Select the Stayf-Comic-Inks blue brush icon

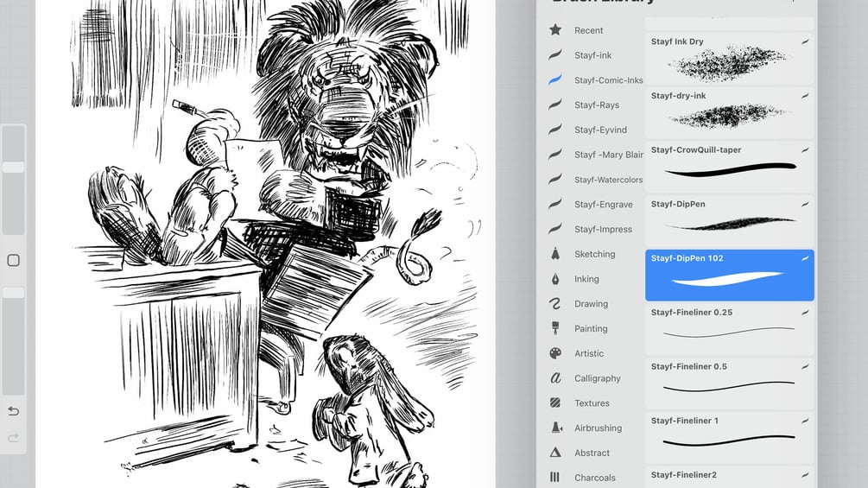(555, 79)
